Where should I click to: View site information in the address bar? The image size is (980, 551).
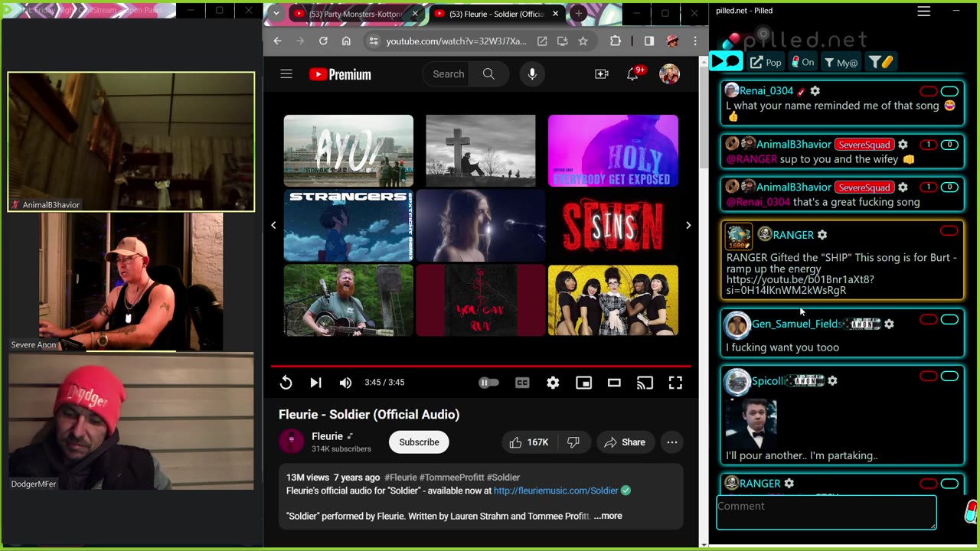coord(373,41)
